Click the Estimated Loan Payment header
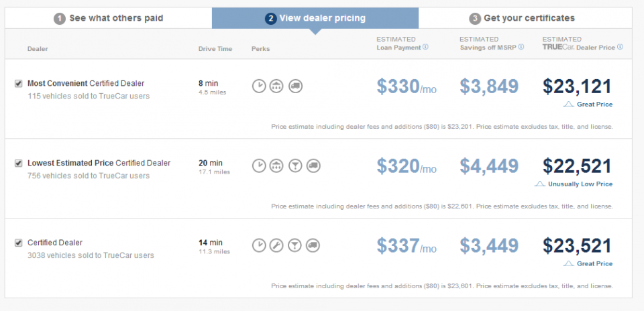Image resolution: width=644 pixels, height=311 pixels. pos(399,44)
